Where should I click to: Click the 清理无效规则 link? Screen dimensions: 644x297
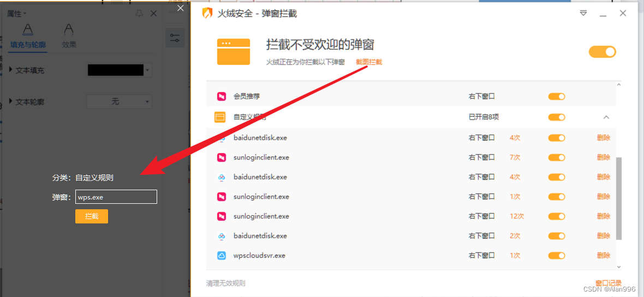[x=226, y=283]
